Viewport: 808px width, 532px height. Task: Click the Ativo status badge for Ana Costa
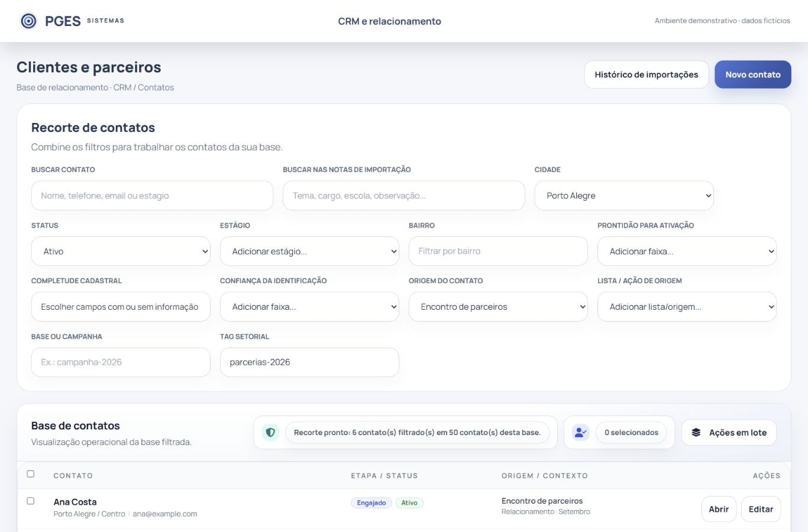tap(409, 503)
